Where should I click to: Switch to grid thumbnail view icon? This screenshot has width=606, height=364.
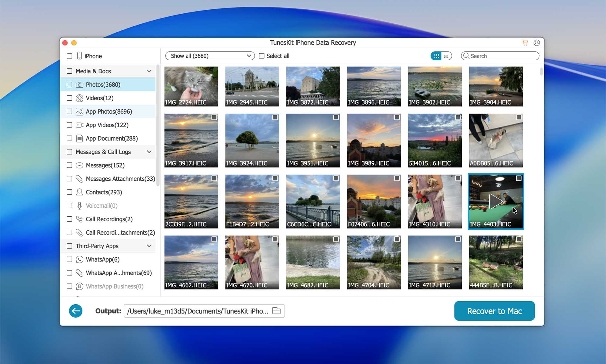[x=436, y=56]
